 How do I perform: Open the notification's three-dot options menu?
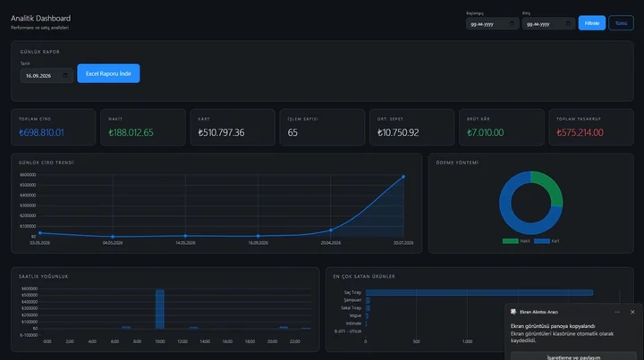coord(617,312)
